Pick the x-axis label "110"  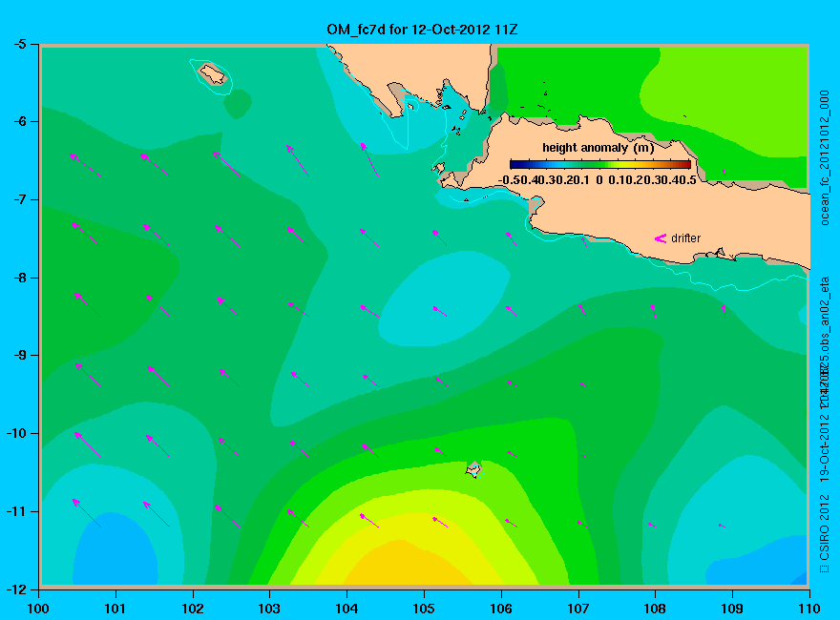coord(809,609)
